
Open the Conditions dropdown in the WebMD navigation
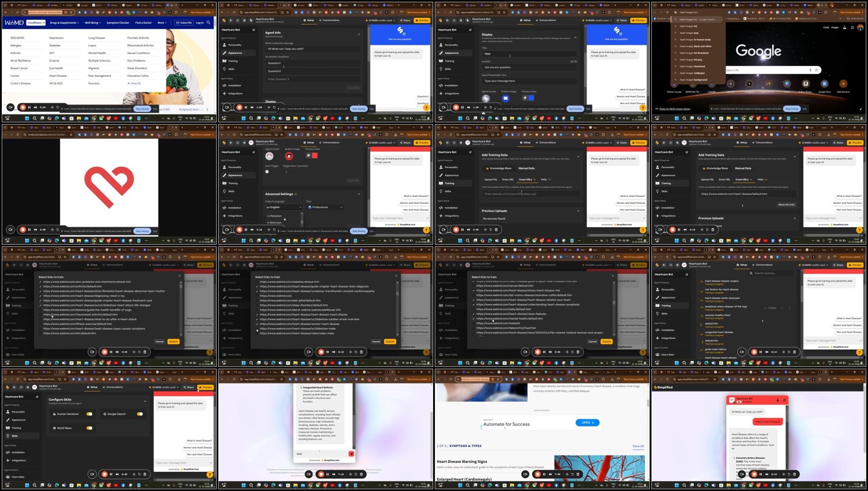point(36,23)
